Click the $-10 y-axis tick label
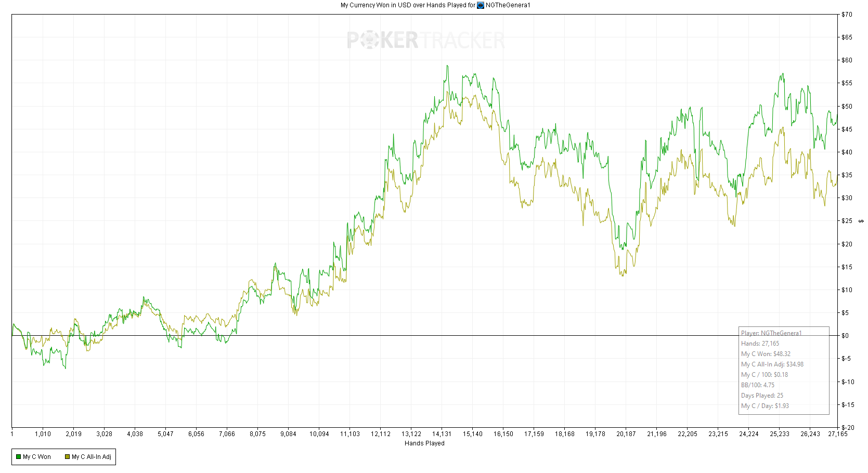Screen dimensions: 868x473 (848, 382)
